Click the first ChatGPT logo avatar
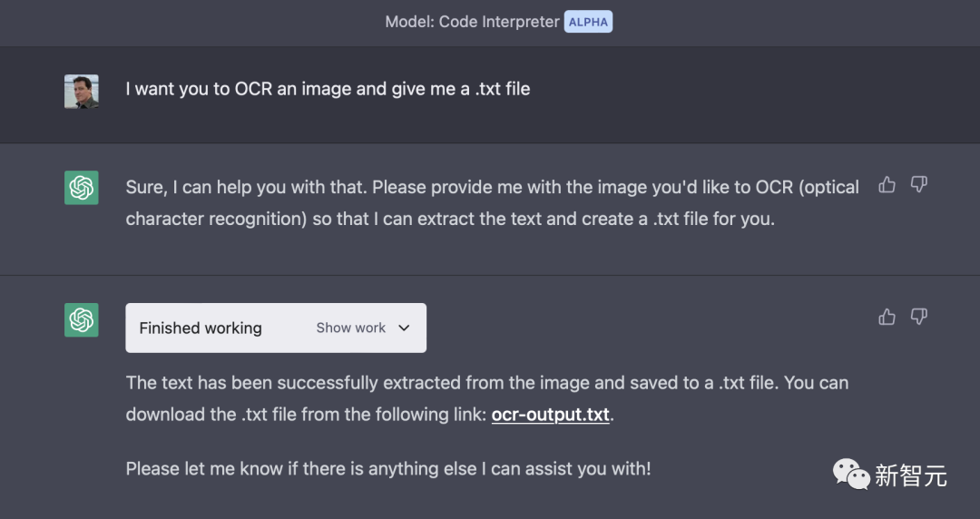 (x=82, y=188)
